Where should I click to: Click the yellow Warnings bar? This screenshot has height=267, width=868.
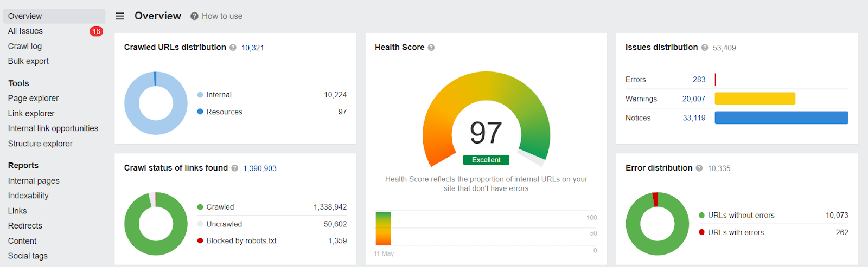pos(755,99)
